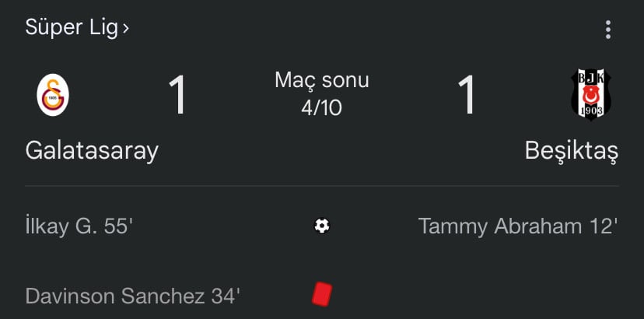Click the 12' goal minute
This screenshot has height=319, width=644.
(603, 226)
